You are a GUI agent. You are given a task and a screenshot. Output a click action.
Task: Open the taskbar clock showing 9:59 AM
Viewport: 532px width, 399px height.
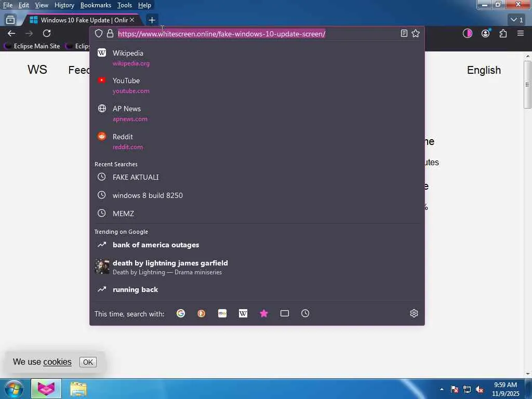pos(506,389)
